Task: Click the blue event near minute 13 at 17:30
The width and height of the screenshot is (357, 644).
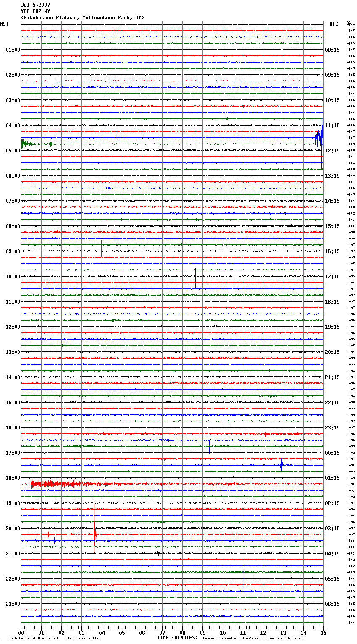Action: 281,465
